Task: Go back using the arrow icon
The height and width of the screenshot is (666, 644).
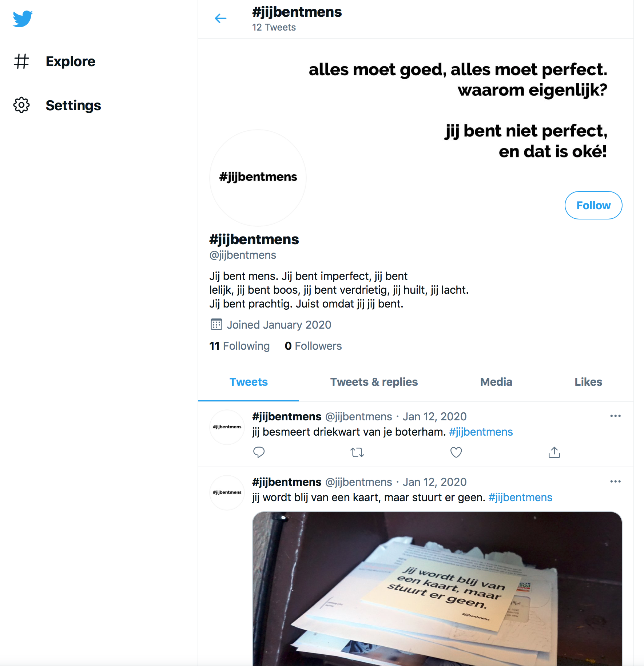Action: pyautogui.click(x=220, y=18)
